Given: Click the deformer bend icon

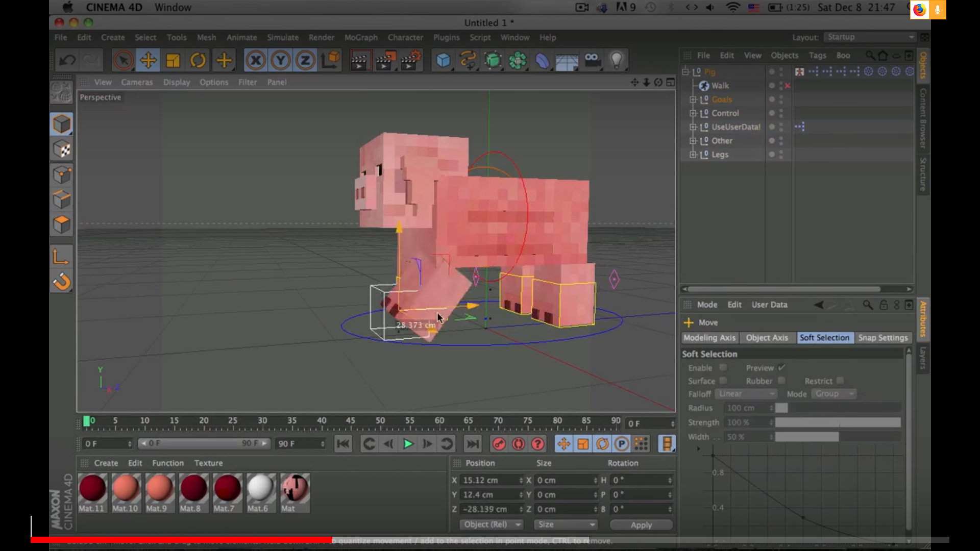Looking at the screenshot, I should point(542,61).
